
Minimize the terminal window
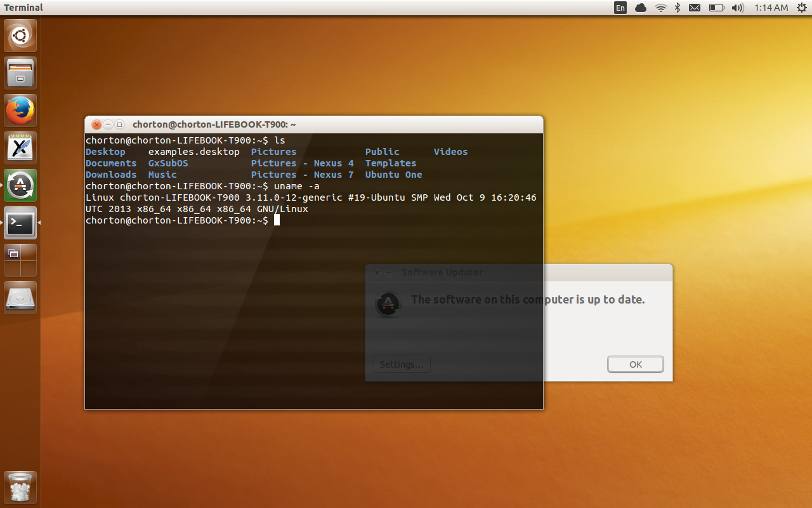(x=108, y=125)
